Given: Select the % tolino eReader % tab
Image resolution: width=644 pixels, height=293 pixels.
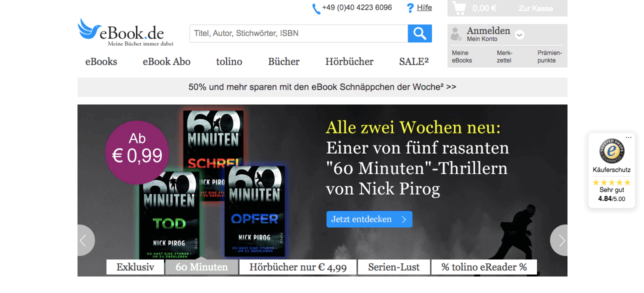Looking at the screenshot, I should click(x=484, y=267).
